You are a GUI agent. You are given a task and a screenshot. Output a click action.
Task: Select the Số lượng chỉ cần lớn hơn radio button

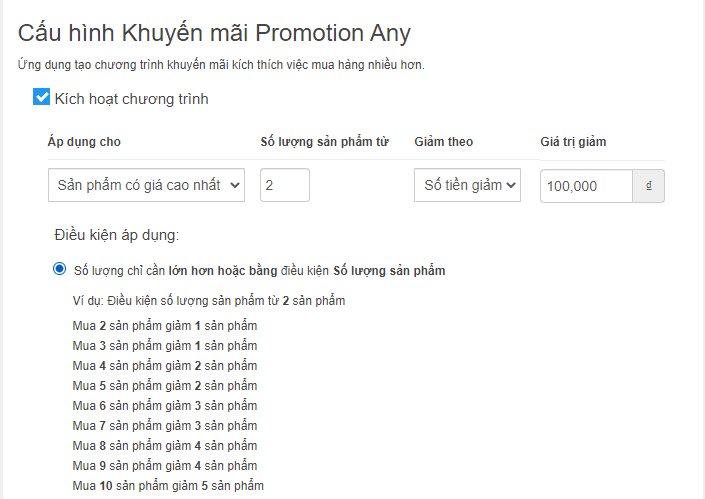pyautogui.click(x=59, y=270)
